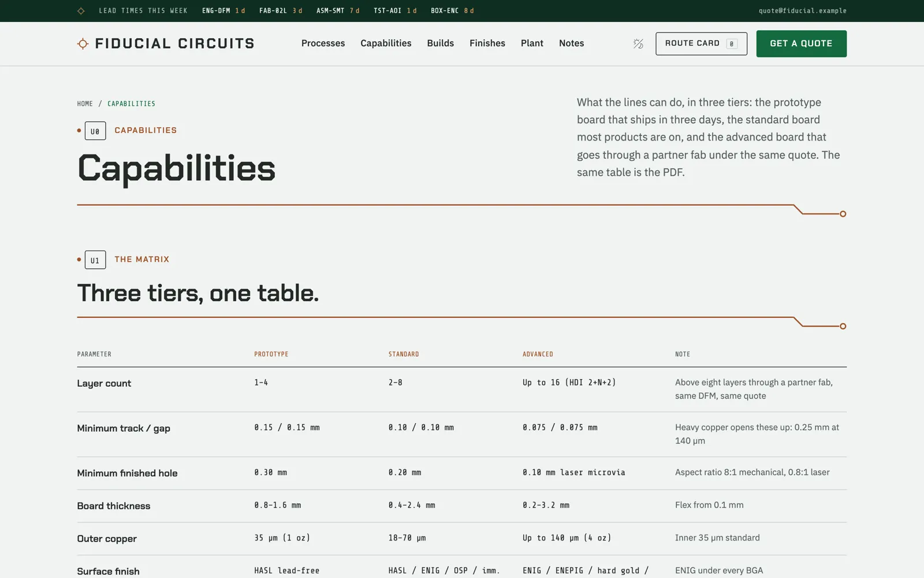The width and height of the screenshot is (924, 578).
Task: Click the '0.075 / 0.075 mm' cell
Action: click(x=560, y=428)
